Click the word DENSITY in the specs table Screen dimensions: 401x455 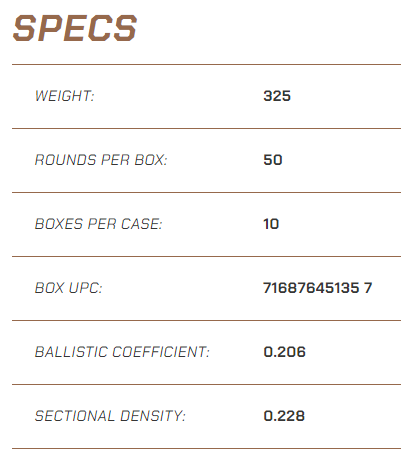(153, 416)
